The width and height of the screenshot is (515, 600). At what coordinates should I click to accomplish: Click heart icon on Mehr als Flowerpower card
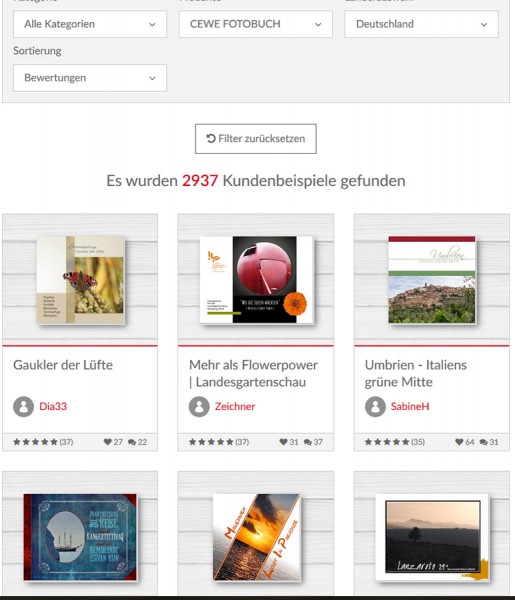tap(284, 442)
